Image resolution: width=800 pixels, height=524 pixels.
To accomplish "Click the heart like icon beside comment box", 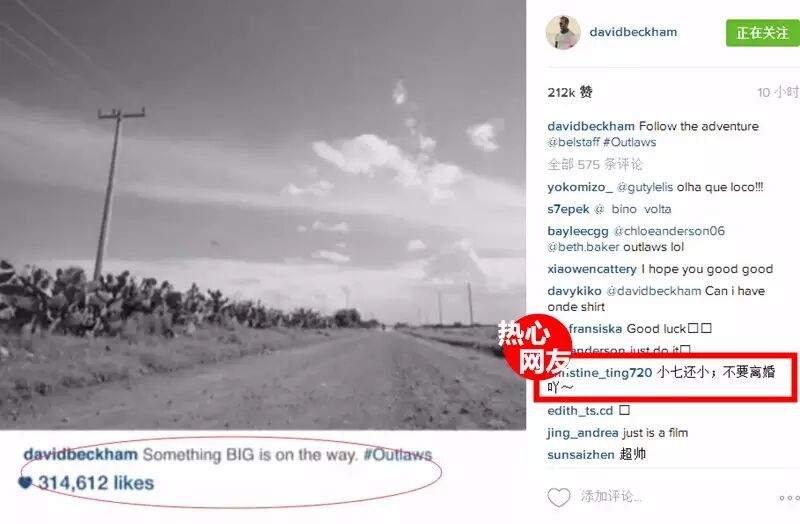I will point(559,497).
